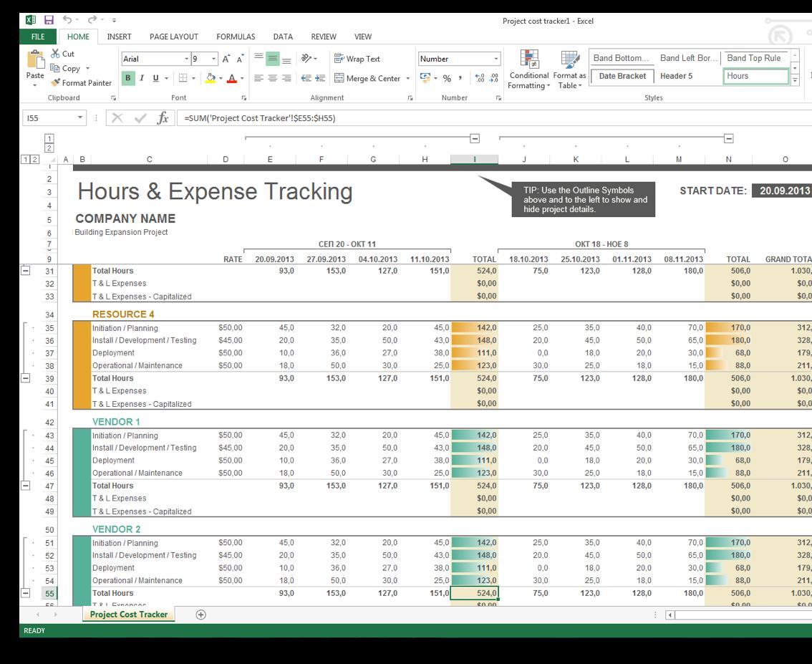Screen dimensions: 812x664
Task: Collapse the outline group at row 31
Action: coord(25,270)
